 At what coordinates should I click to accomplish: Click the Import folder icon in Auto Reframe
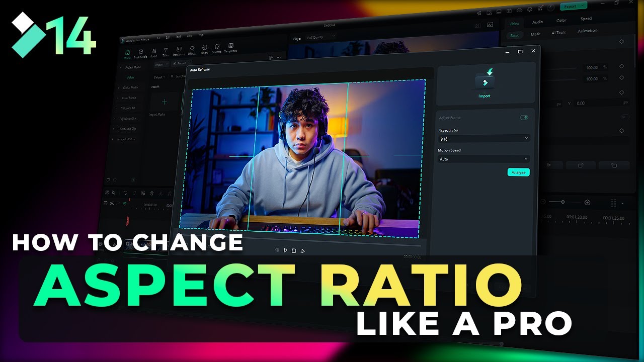pyautogui.click(x=485, y=79)
